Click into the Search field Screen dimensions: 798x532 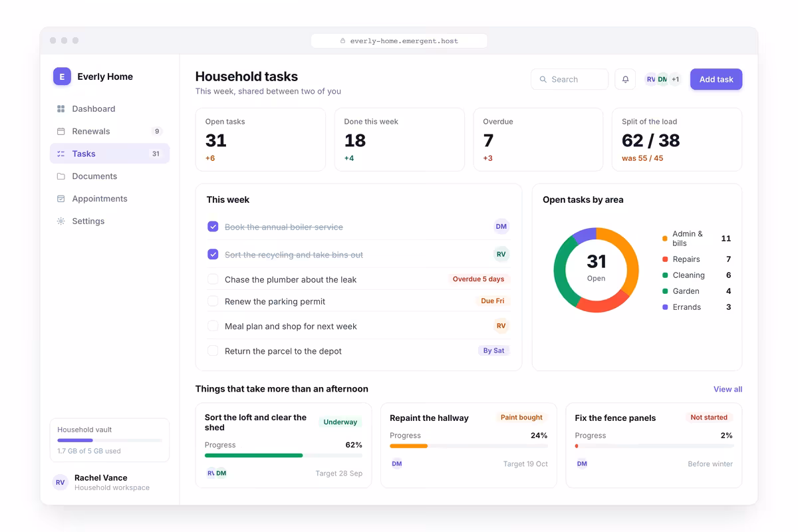point(570,79)
